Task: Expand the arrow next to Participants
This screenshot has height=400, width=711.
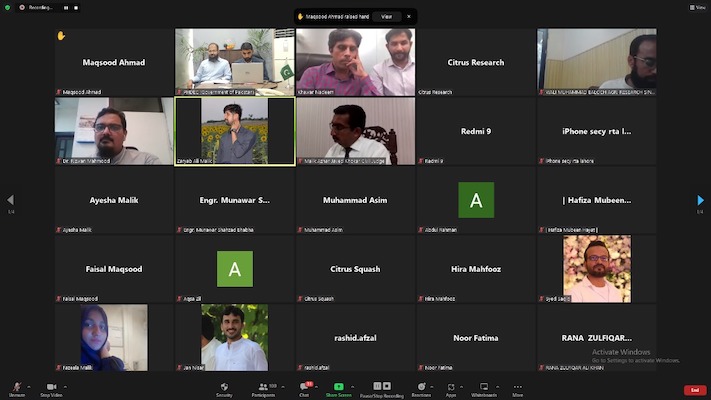Action: coord(281,386)
